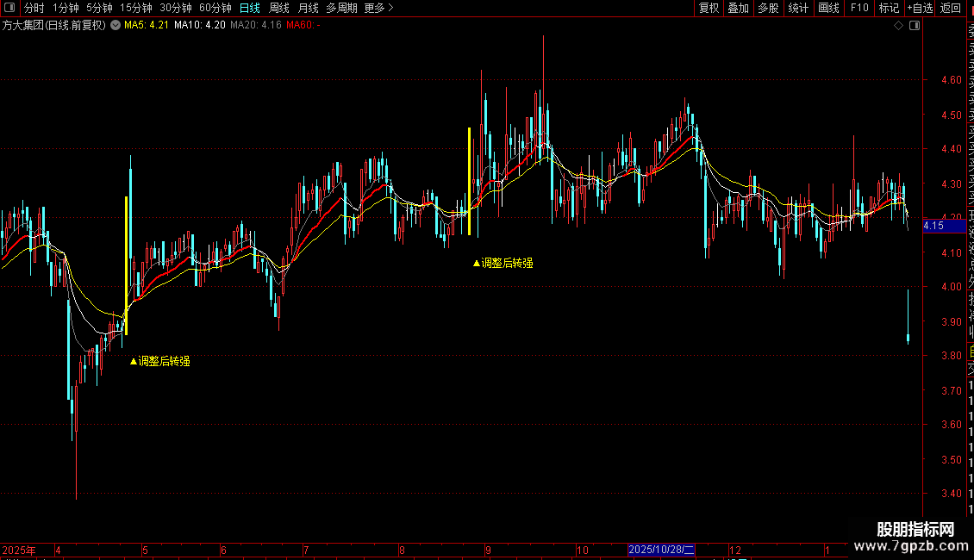Image resolution: width=974 pixels, height=560 pixels.
Task: Open the 统计 statistics tool
Action: pyautogui.click(x=798, y=8)
